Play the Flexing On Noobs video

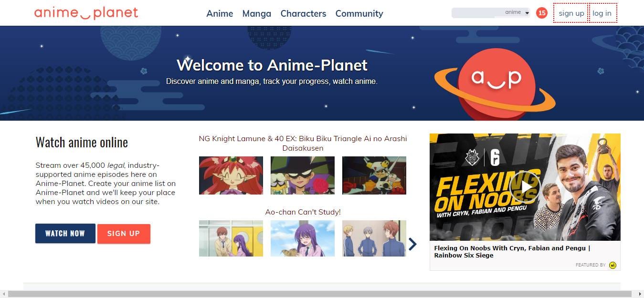click(x=525, y=186)
